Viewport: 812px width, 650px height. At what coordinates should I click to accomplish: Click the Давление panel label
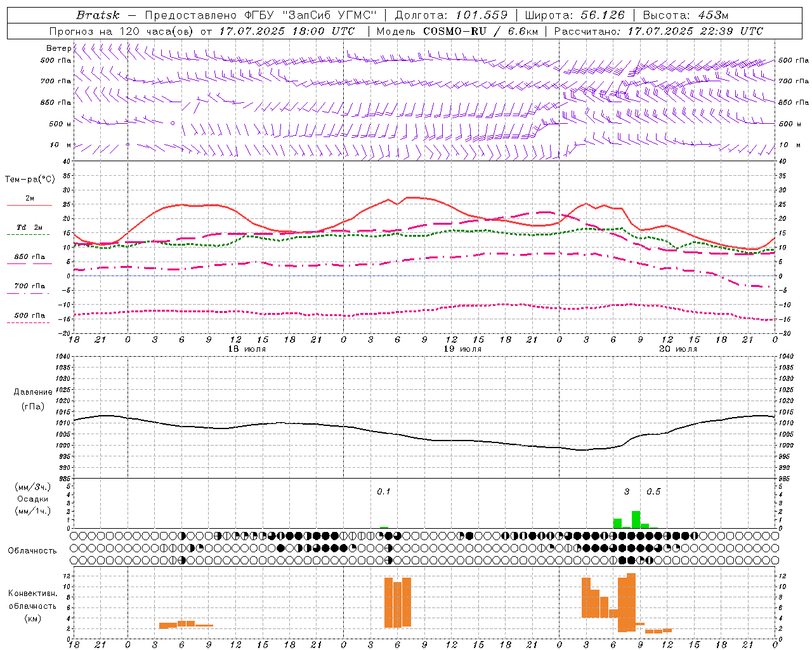(33, 392)
